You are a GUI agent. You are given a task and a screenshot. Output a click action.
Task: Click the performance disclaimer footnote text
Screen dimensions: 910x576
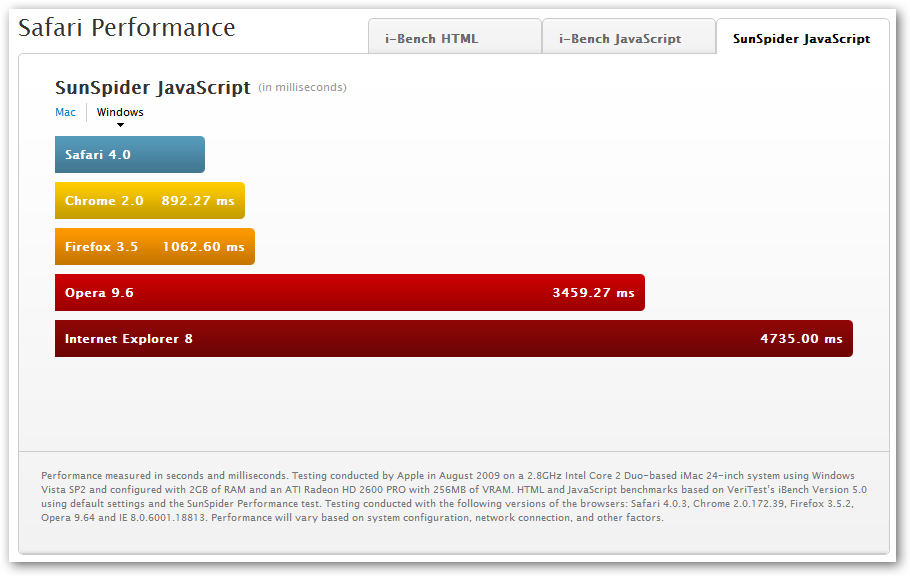454,496
